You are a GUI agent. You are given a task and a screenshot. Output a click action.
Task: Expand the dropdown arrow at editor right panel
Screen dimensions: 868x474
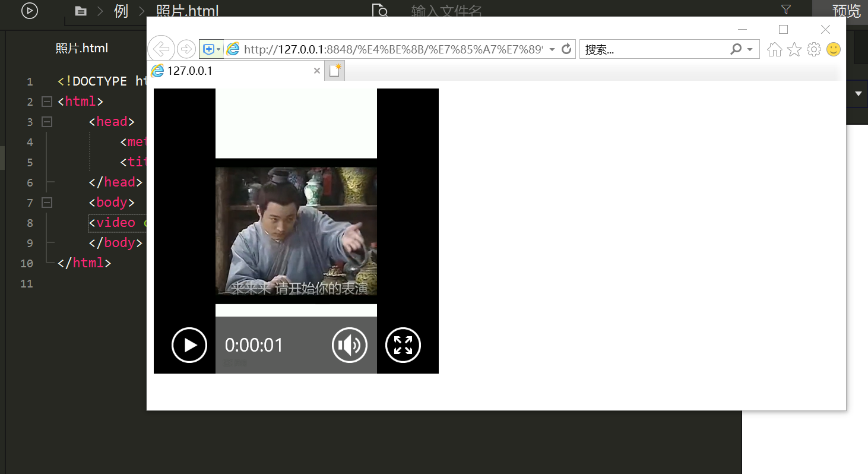[859, 94]
